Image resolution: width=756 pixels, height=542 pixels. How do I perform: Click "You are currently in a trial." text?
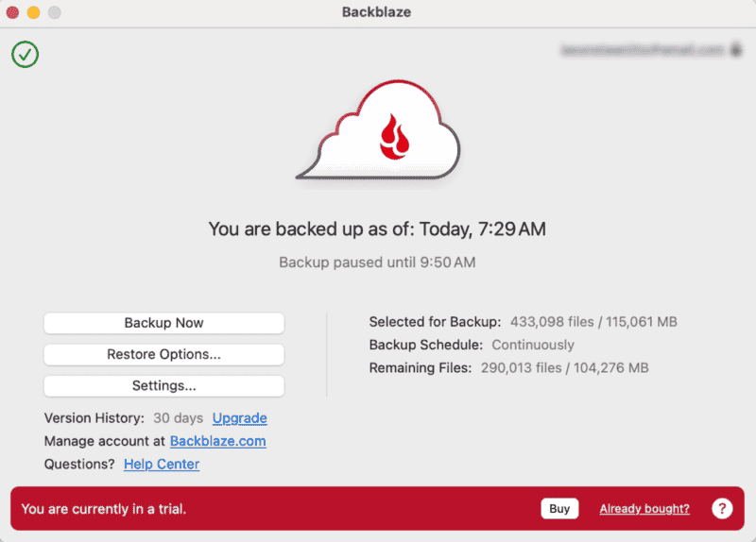(x=104, y=509)
